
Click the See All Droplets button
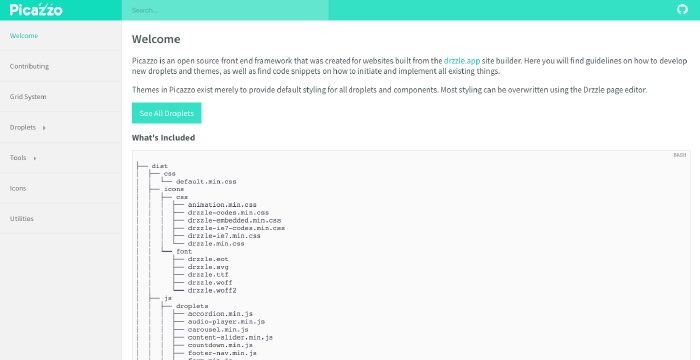point(167,113)
